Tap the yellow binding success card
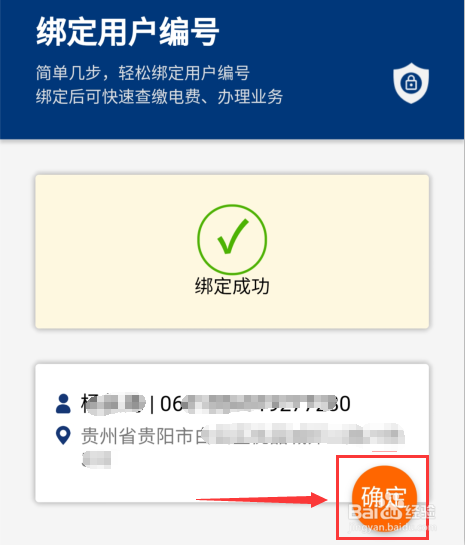465x545 pixels. [232, 251]
